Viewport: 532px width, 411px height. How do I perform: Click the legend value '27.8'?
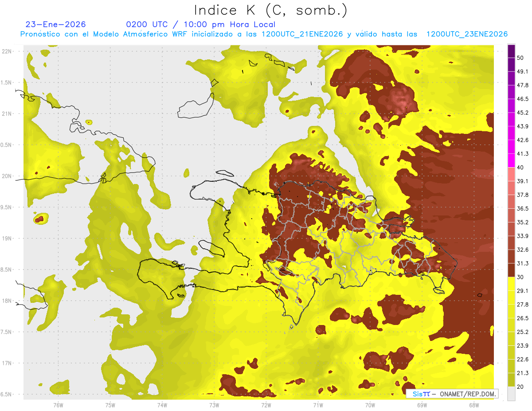click(x=523, y=305)
